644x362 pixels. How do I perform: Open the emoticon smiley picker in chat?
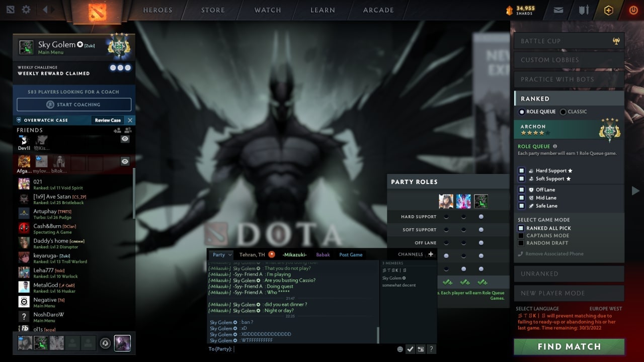pos(400,349)
